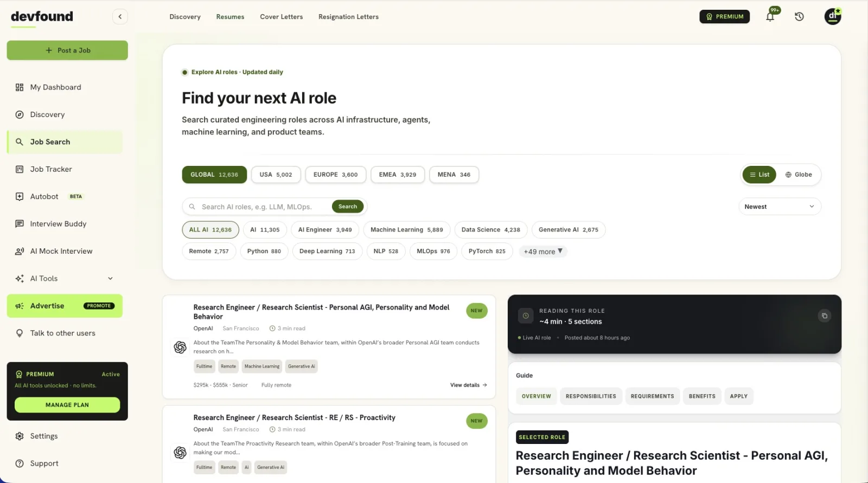Click the Settings gear icon
The width and height of the screenshot is (868, 483).
20,436
